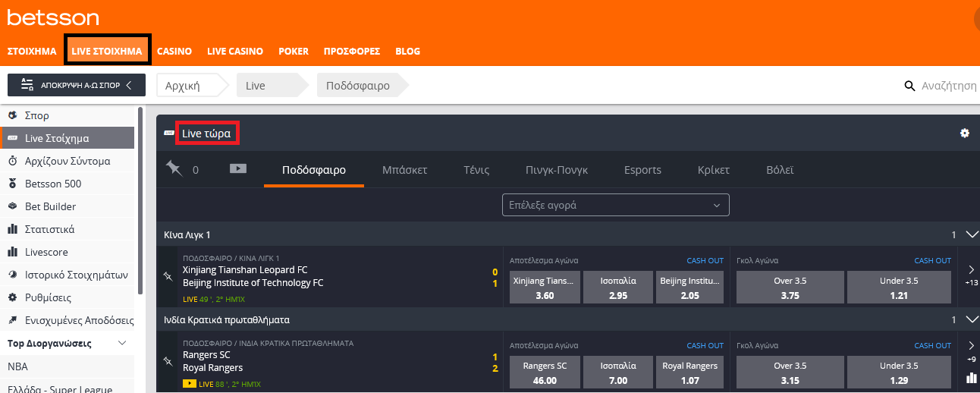Click the pinned events pin icon

pos(174,169)
